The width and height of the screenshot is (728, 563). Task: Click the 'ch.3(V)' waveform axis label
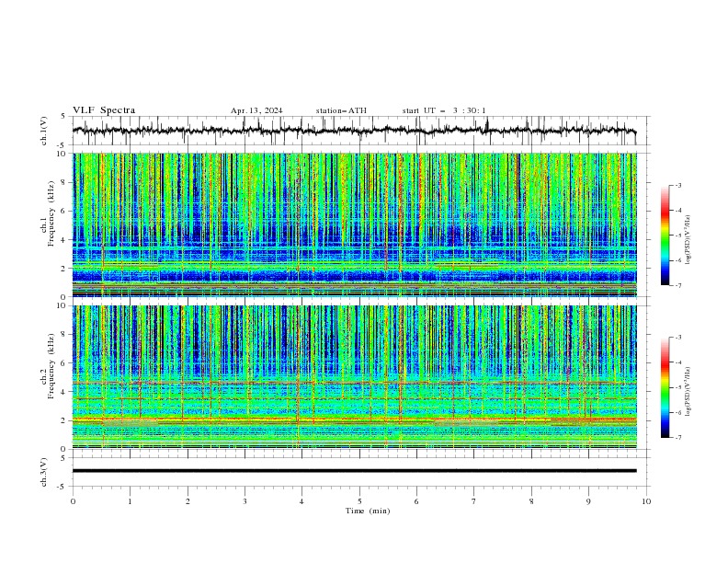click(x=44, y=473)
